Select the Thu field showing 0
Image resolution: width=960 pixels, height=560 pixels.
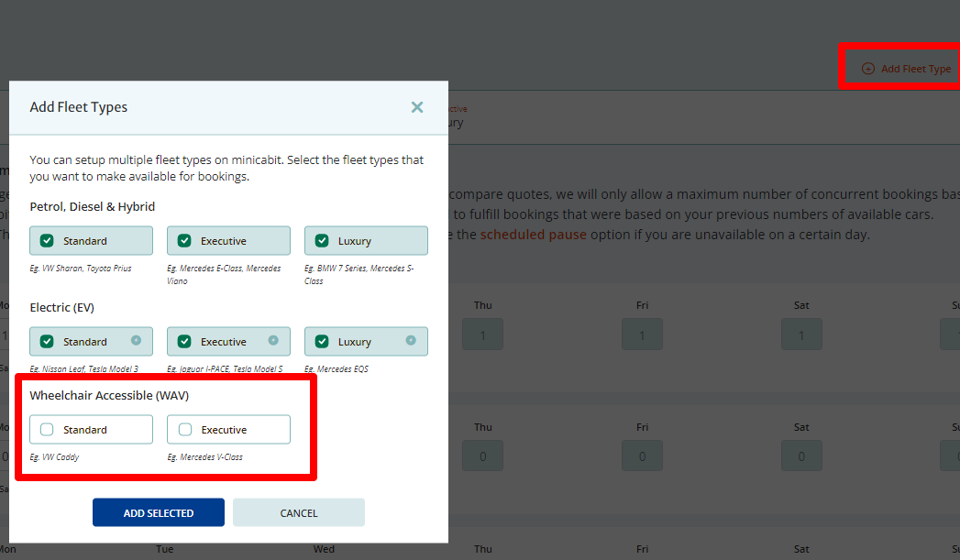tap(482, 456)
